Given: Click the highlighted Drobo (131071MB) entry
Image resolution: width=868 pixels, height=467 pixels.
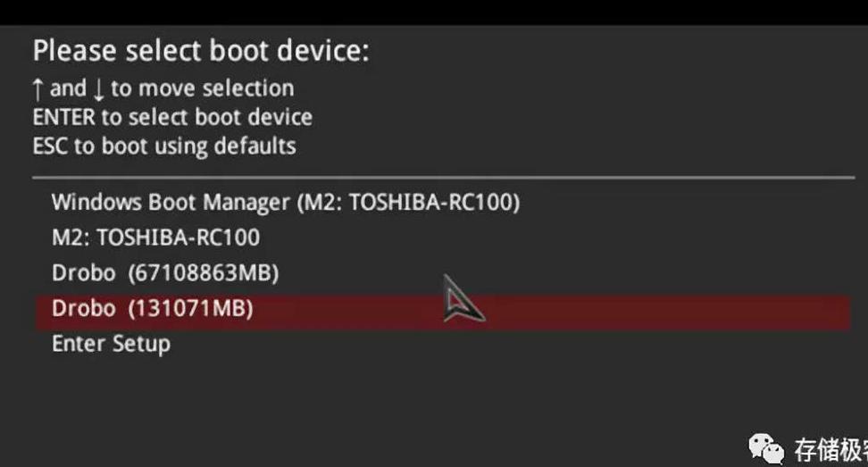Looking at the screenshot, I should 153,309.
